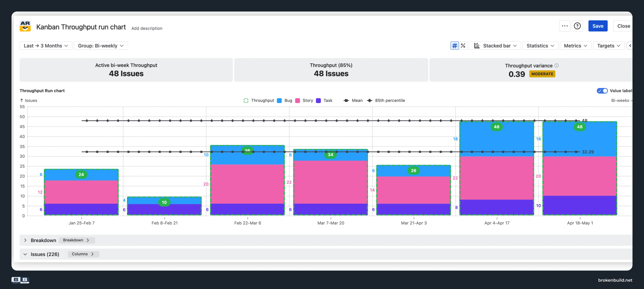644x289 pixels.
Task: Click the Throughput (85%) card
Action: coord(331,70)
